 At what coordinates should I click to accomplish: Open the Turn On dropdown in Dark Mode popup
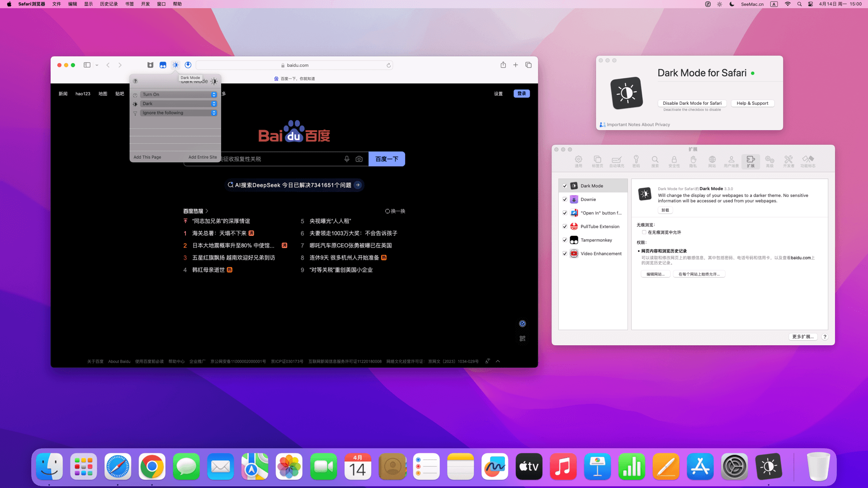point(179,94)
